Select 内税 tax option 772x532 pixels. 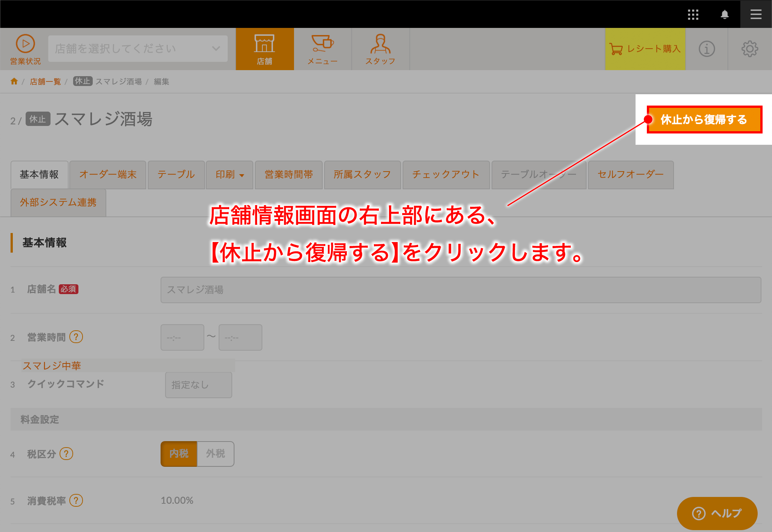tap(179, 454)
